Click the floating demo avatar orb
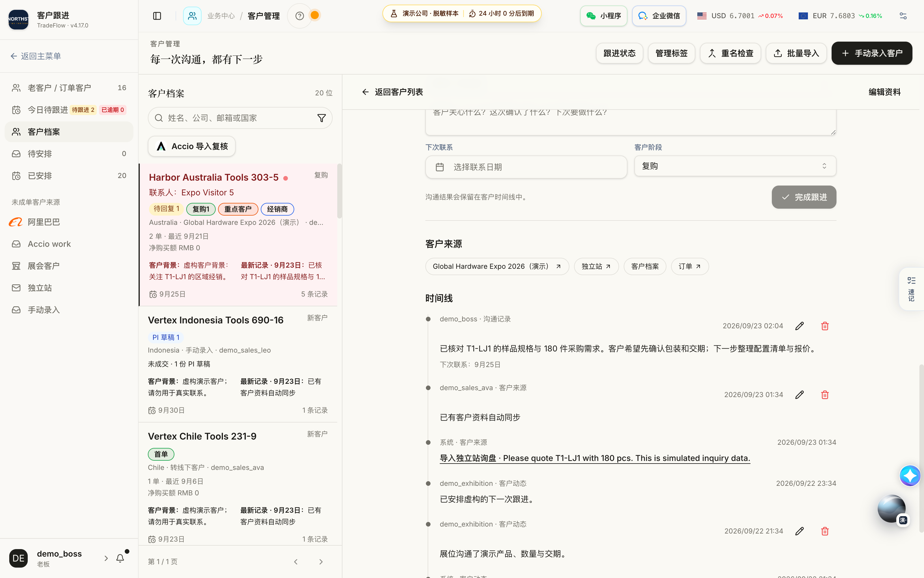 pyautogui.click(x=892, y=509)
